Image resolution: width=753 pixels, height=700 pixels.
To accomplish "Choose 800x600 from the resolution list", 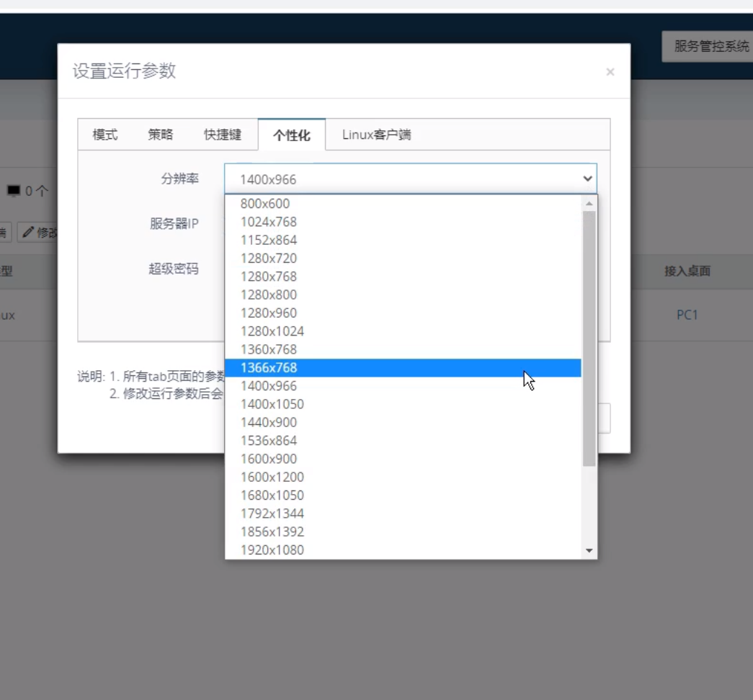I will point(265,204).
